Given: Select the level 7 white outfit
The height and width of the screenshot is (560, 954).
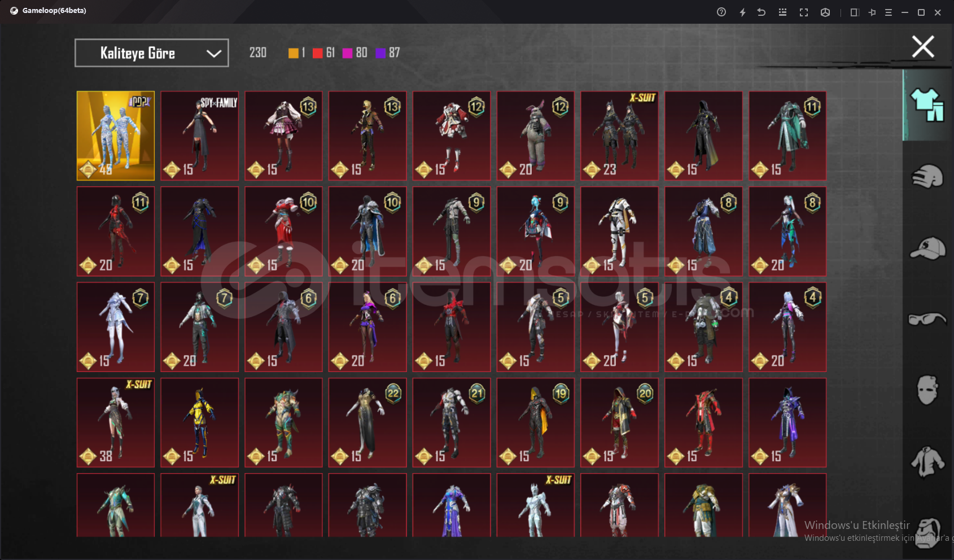Looking at the screenshot, I should [x=116, y=327].
